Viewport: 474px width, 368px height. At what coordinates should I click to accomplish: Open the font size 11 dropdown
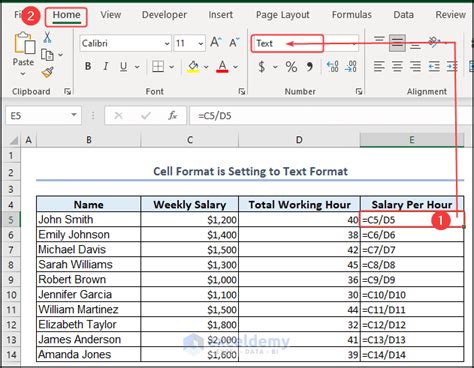(x=201, y=43)
